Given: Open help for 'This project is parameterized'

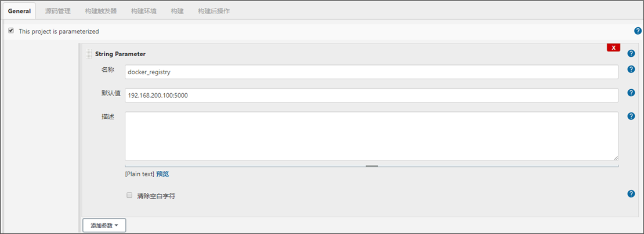Looking at the screenshot, I should tap(638, 31).
